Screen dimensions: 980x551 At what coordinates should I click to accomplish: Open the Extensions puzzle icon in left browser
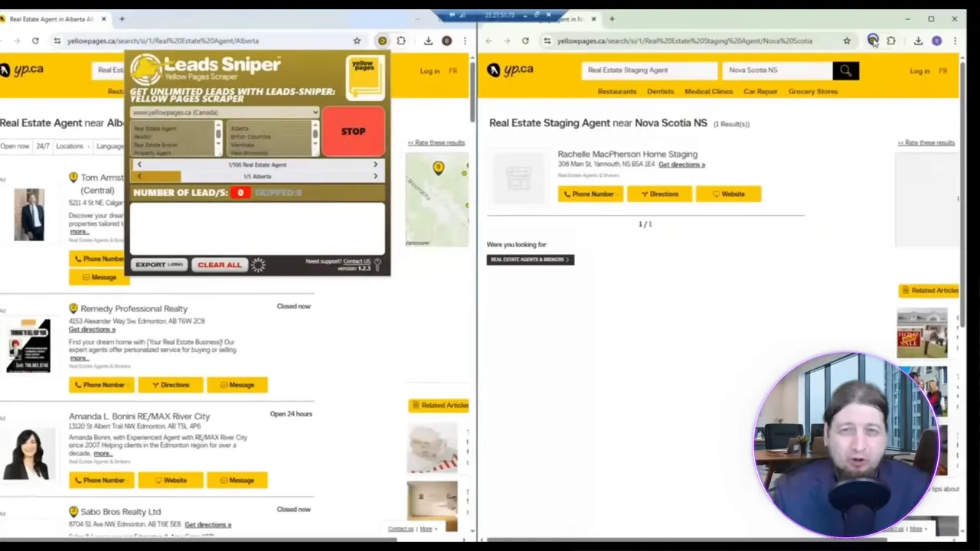401,41
